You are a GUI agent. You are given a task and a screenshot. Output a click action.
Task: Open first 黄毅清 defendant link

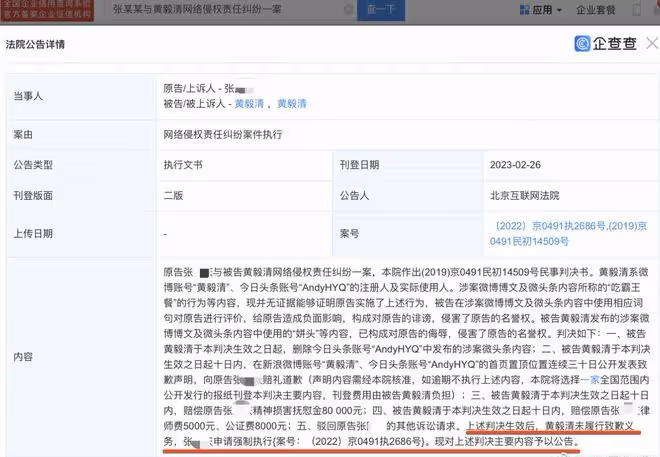(x=249, y=104)
